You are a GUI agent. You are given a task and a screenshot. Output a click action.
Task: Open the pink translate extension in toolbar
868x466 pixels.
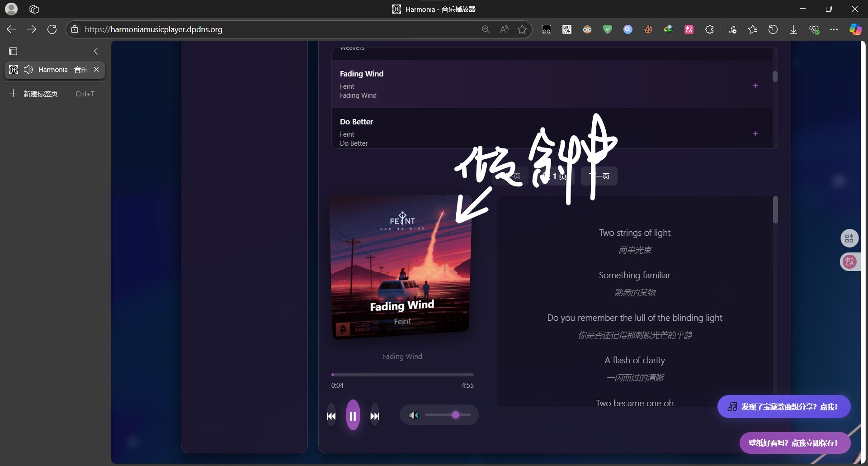click(689, 29)
